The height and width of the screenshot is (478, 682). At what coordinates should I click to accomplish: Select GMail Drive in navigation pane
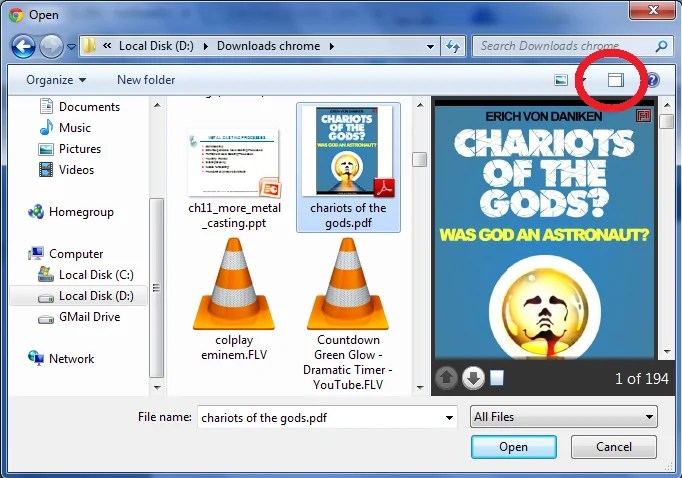tap(79, 317)
